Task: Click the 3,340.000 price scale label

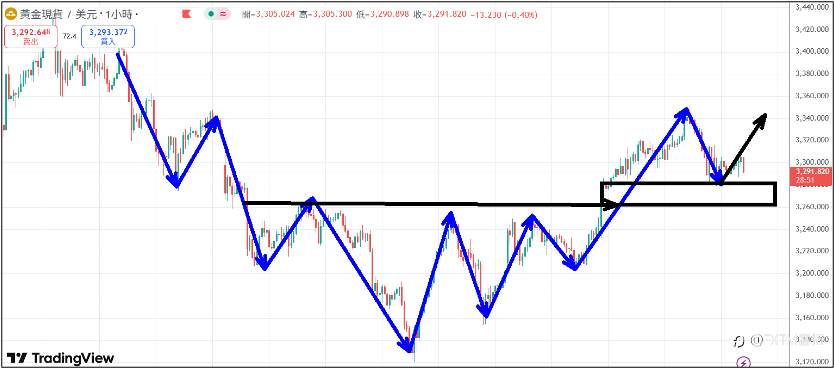Action: pyautogui.click(x=812, y=118)
